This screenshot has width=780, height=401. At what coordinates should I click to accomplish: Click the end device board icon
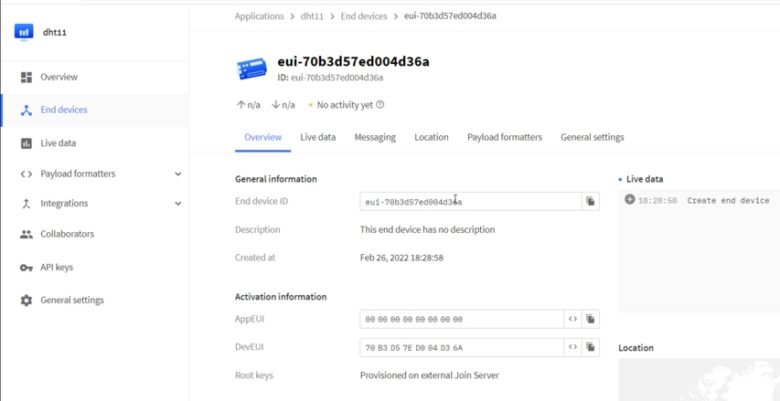point(252,68)
